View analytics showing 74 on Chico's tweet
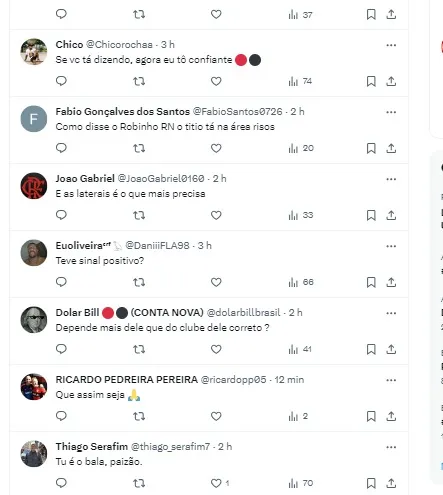 pos(300,81)
